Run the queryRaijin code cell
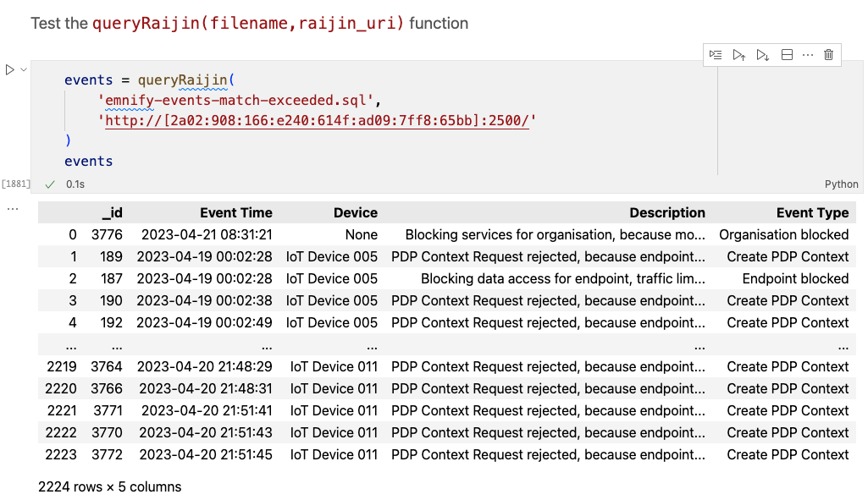The image size is (868, 500). [x=10, y=69]
